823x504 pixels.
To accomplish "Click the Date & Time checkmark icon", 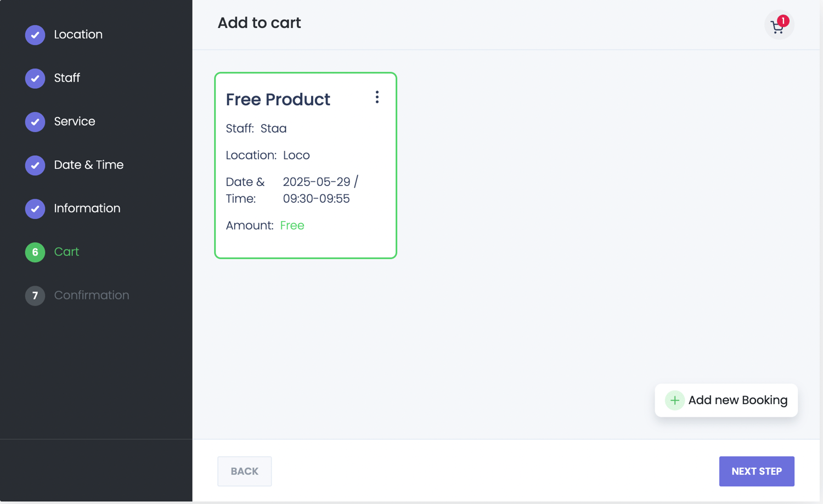I will (35, 165).
